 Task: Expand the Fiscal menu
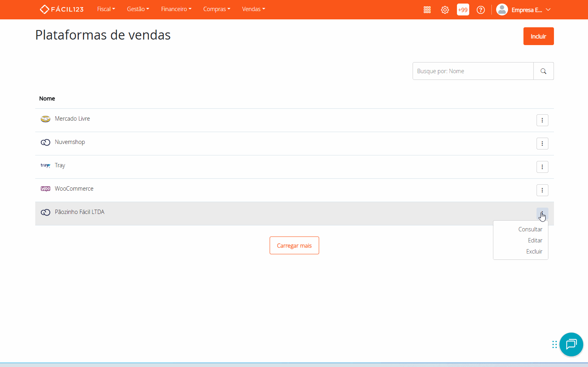pyautogui.click(x=106, y=9)
